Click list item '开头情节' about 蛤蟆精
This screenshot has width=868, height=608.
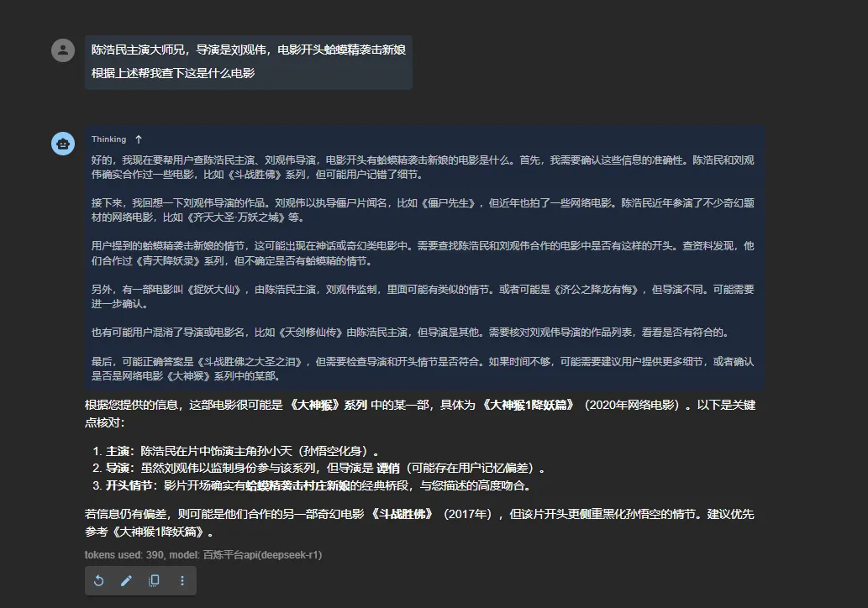(319, 485)
